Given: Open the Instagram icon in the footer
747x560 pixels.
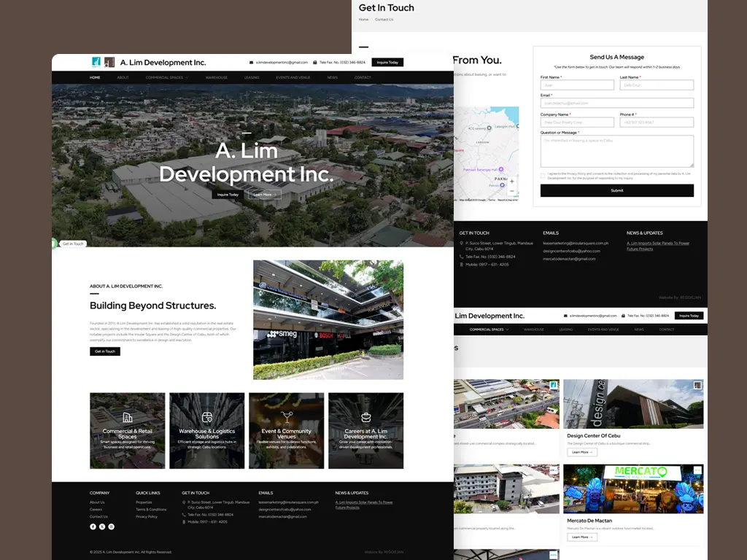Looking at the screenshot, I should tap(111, 526).
